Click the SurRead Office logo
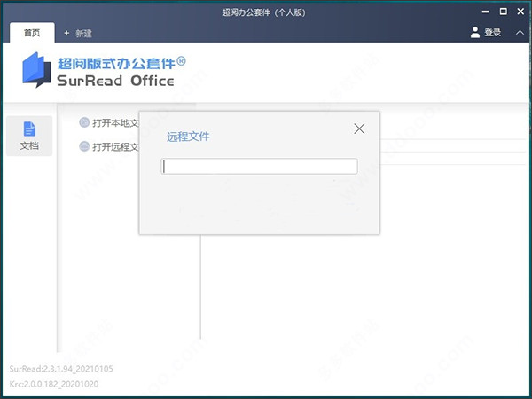The image size is (532, 399). click(36, 70)
